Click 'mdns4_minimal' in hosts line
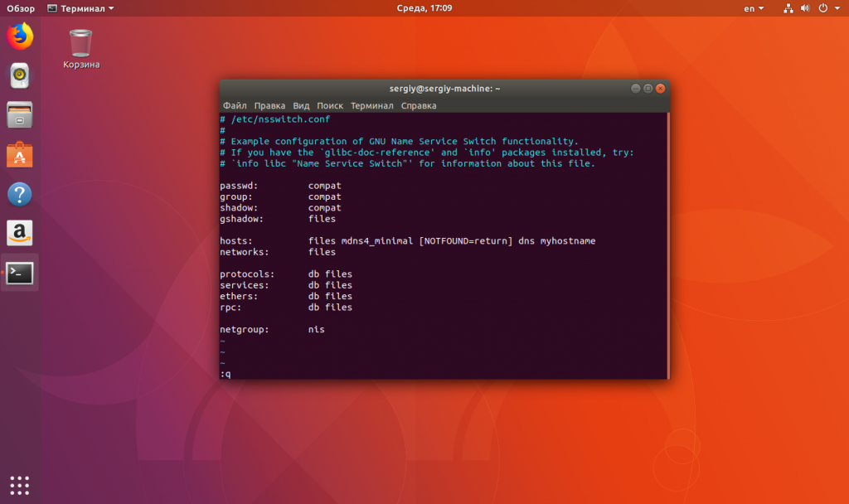This screenshot has width=849, height=504. coord(377,241)
